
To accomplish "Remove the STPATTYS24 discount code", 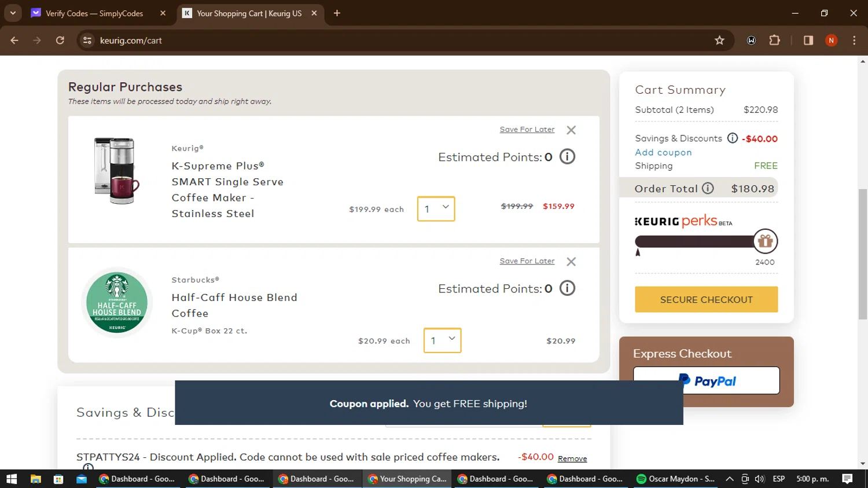I will point(572,458).
